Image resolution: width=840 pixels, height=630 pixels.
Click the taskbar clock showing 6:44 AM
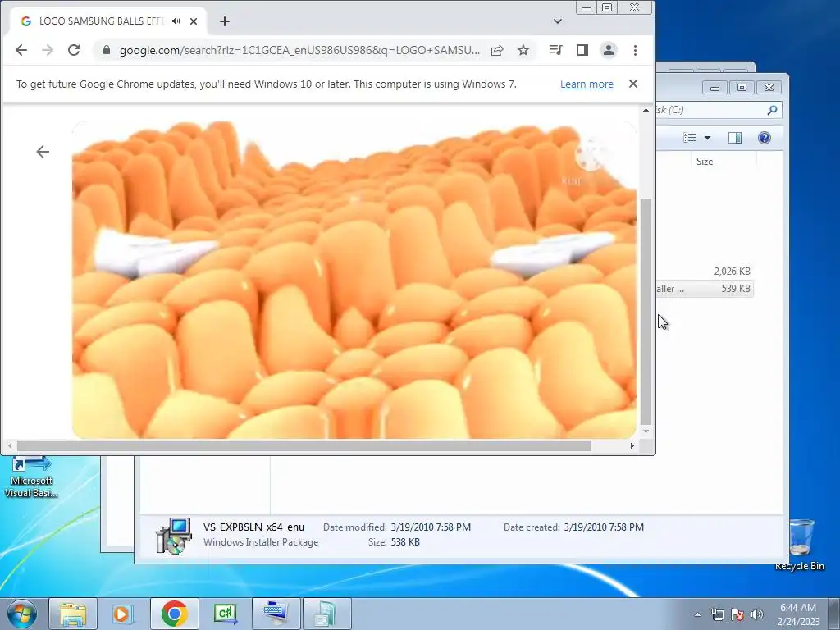(x=799, y=614)
